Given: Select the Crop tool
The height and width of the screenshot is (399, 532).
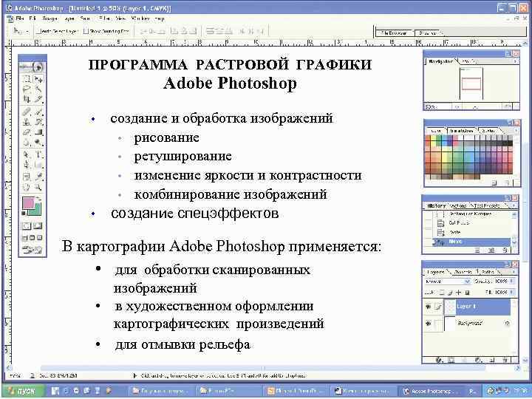Looking at the screenshot, I should [x=27, y=99].
